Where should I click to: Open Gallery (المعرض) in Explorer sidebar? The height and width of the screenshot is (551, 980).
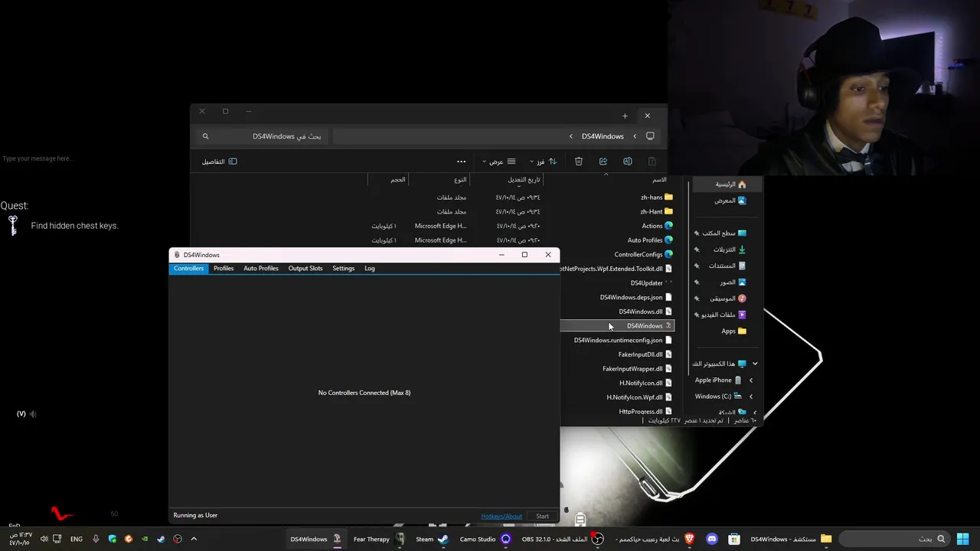click(x=730, y=201)
